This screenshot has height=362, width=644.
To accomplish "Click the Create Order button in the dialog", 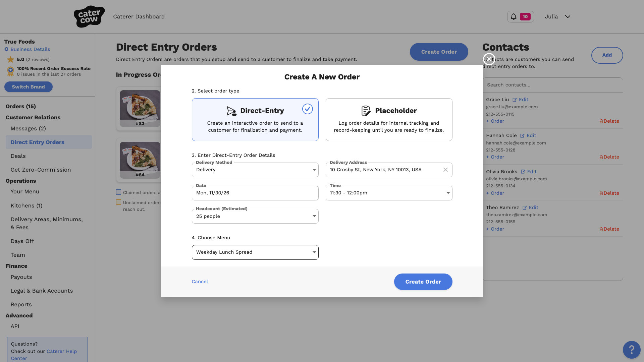I will tap(423, 282).
